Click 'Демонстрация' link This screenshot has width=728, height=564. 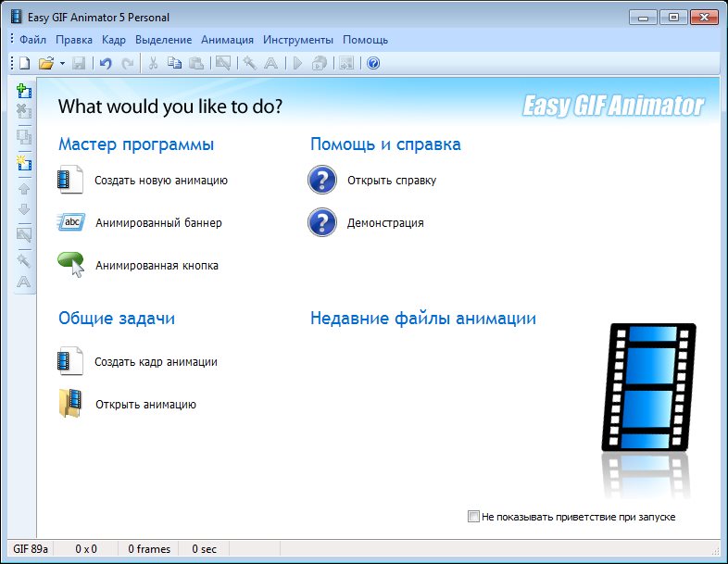click(385, 223)
